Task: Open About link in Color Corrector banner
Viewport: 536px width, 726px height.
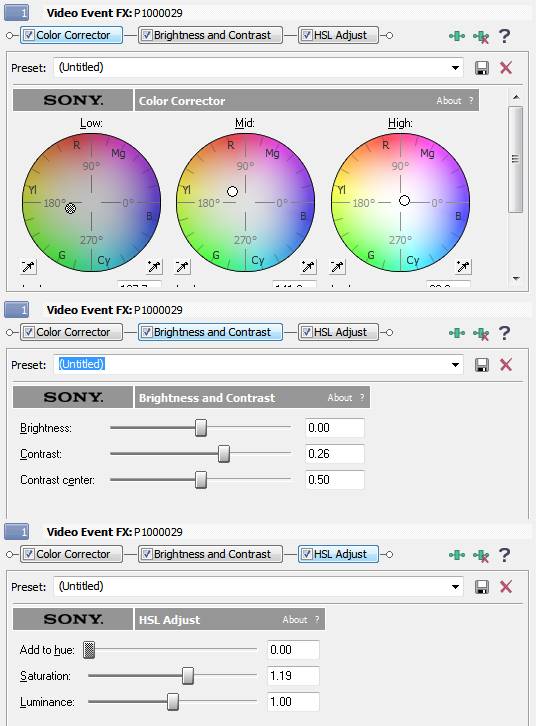Action: coord(449,101)
